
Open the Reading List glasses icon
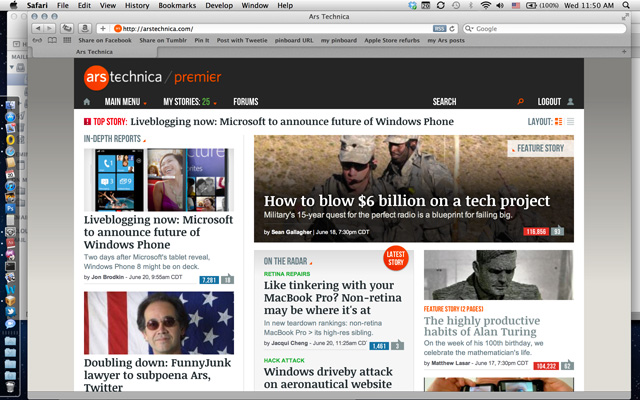click(x=37, y=40)
